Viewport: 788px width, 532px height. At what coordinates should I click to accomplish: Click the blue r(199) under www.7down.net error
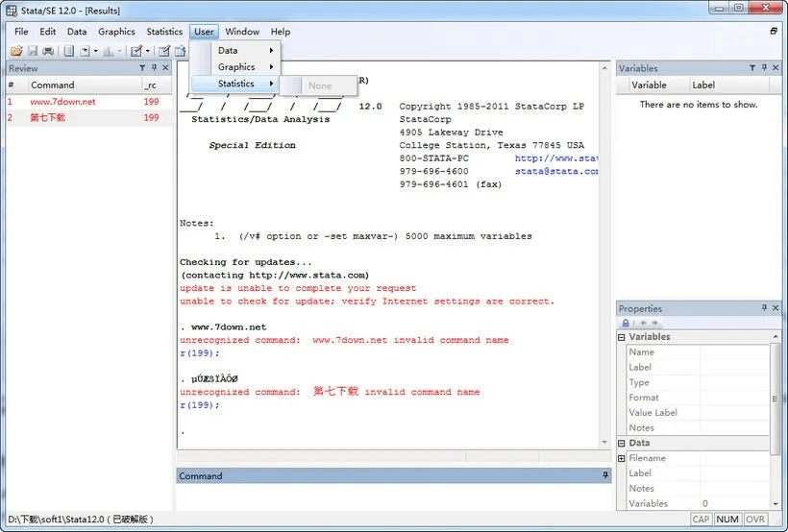click(x=200, y=353)
